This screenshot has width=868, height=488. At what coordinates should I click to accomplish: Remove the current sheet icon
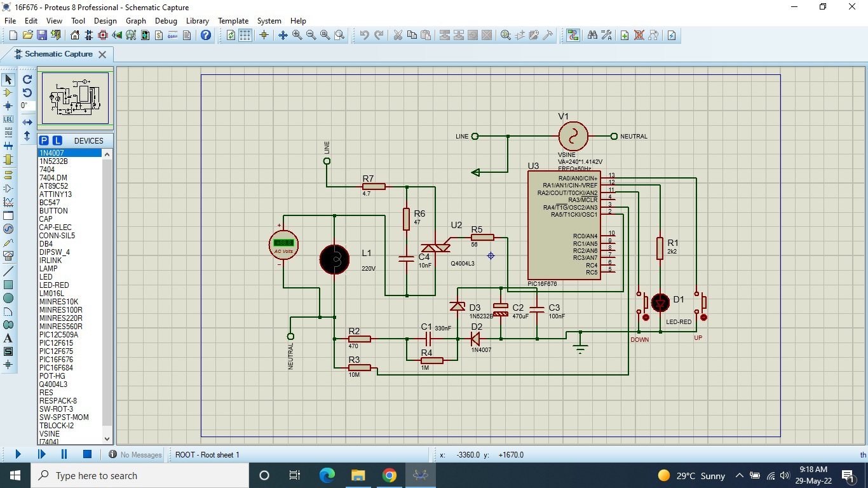pos(639,36)
